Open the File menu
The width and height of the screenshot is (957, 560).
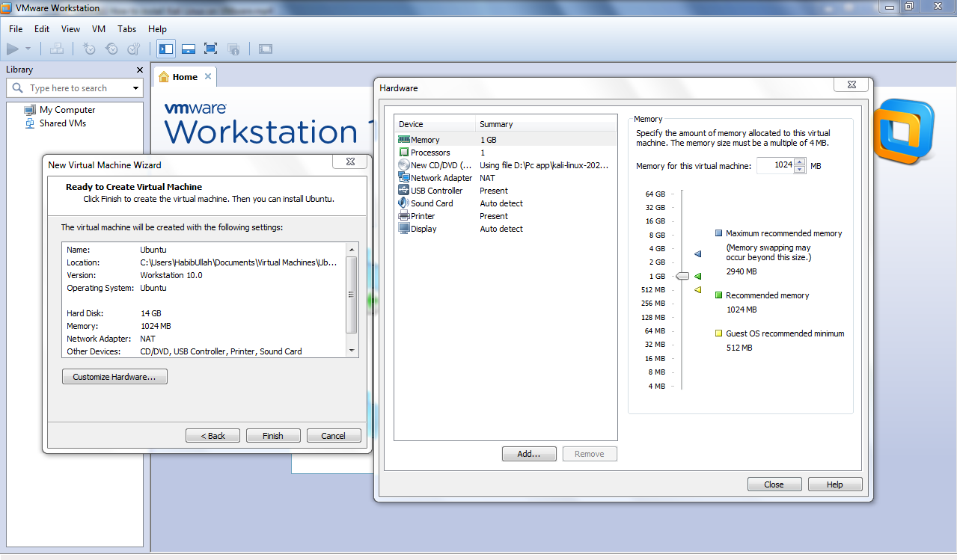coord(16,29)
